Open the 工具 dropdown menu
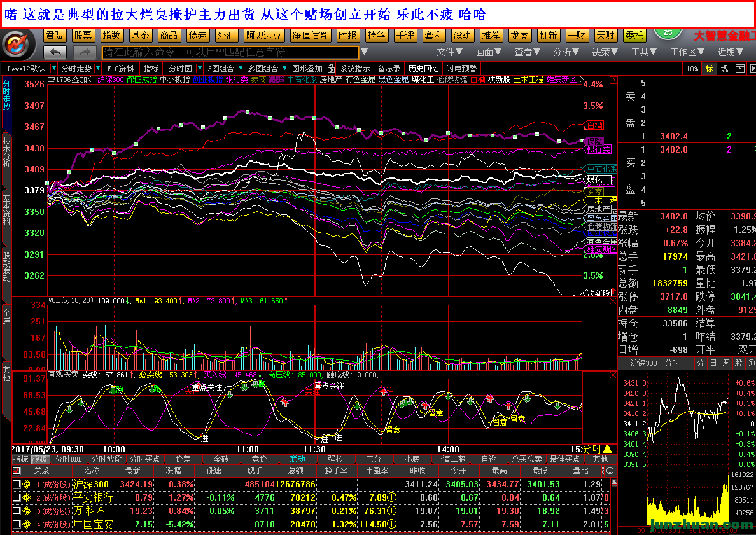This screenshot has height=535, width=756. coord(643,52)
